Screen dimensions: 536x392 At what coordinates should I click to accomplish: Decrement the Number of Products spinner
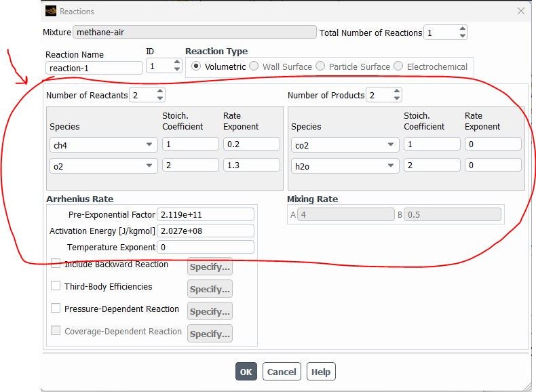pyautogui.click(x=396, y=98)
